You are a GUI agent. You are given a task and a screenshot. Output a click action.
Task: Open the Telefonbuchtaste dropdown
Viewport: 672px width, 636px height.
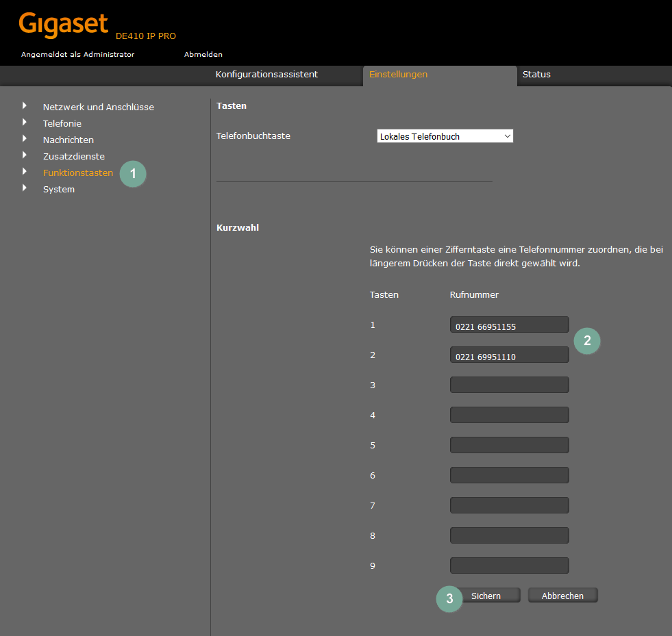[x=445, y=136]
